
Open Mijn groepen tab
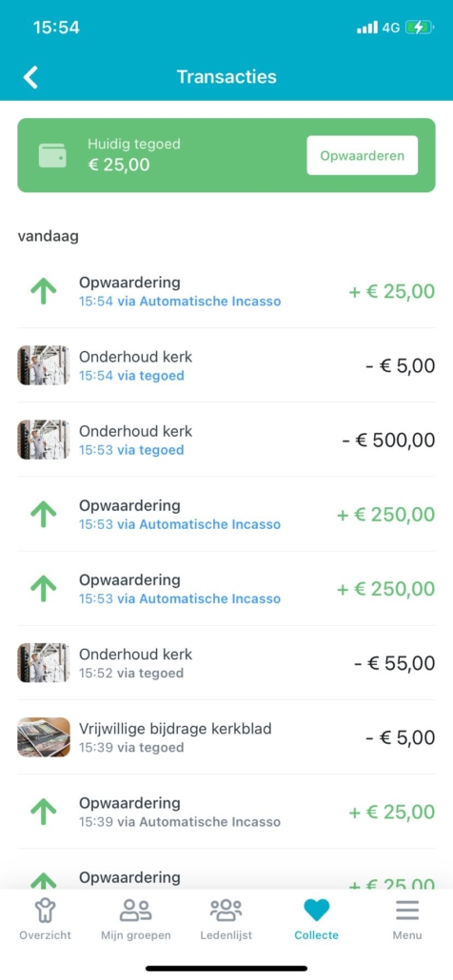point(135,919)
